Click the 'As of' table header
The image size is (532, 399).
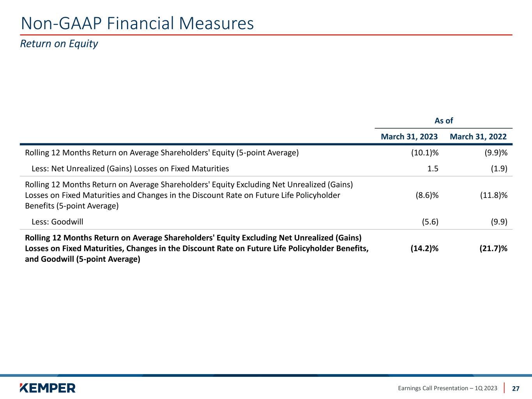tap(444, 121)
